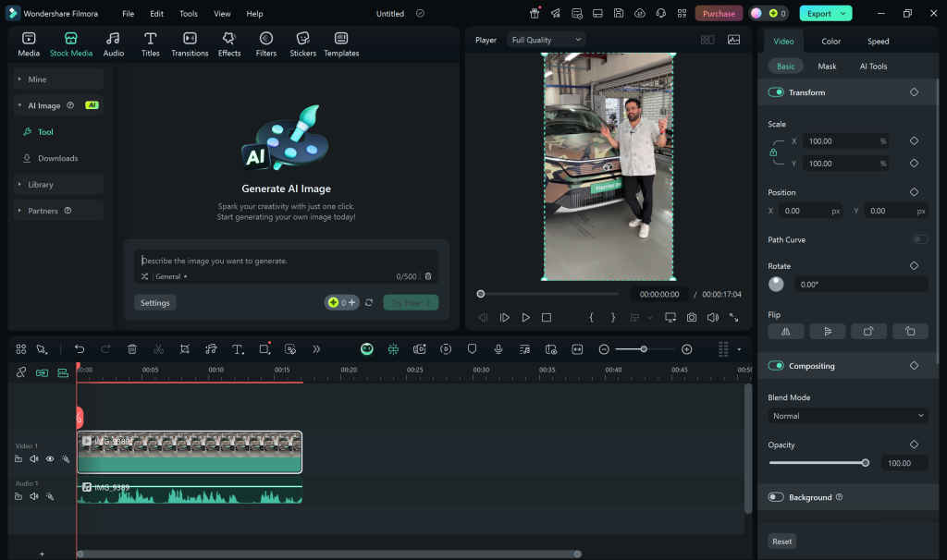Open the Blend Mode dropdown showing Normal
The width and height of the screenshot is (947, 560).
point(847,416)
